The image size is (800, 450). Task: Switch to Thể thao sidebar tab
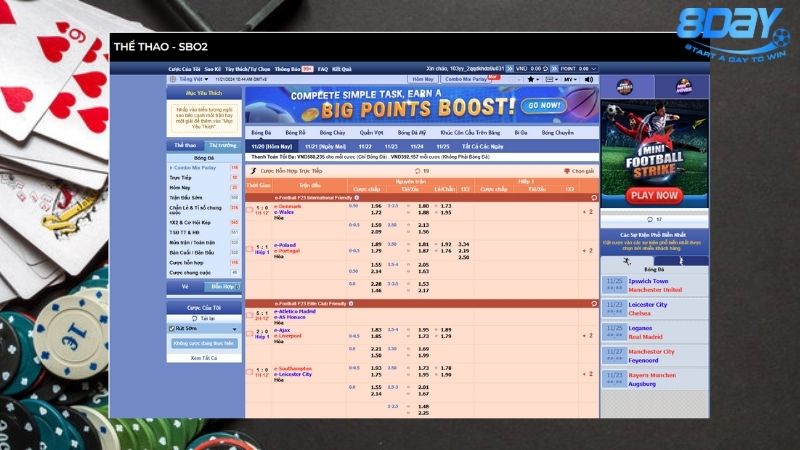point(185,145)
